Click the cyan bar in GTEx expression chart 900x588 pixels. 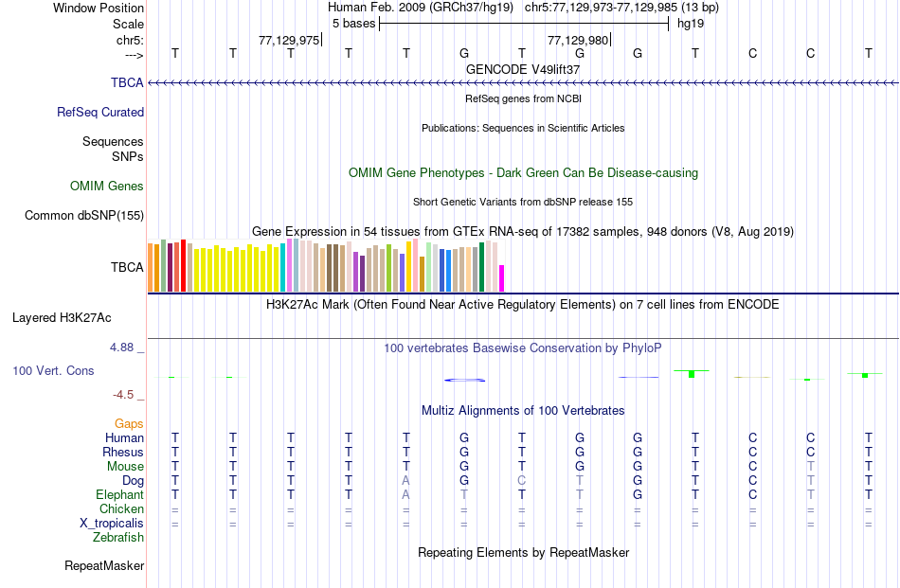(x=282, y=267)
